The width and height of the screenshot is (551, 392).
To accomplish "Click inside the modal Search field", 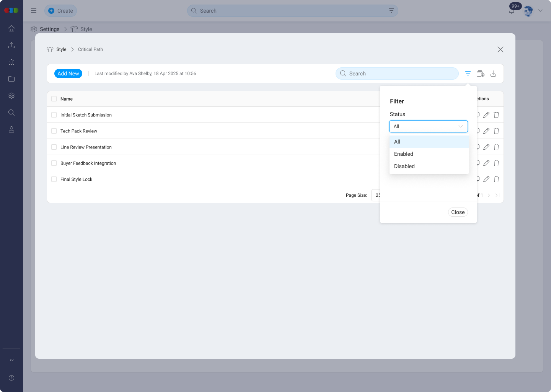I will 397,73.
